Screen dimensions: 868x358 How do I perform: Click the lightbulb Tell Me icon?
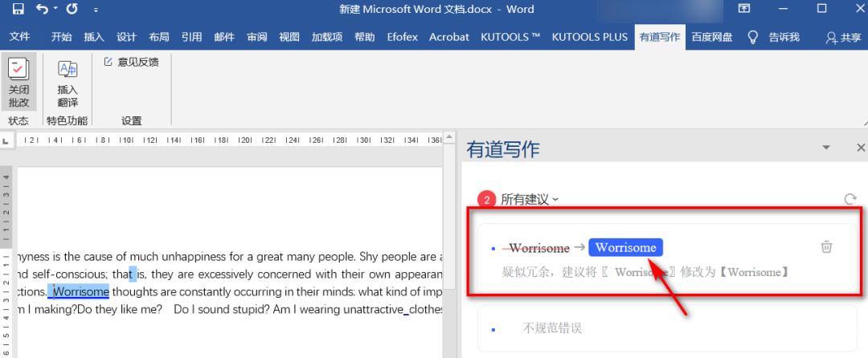753,37
